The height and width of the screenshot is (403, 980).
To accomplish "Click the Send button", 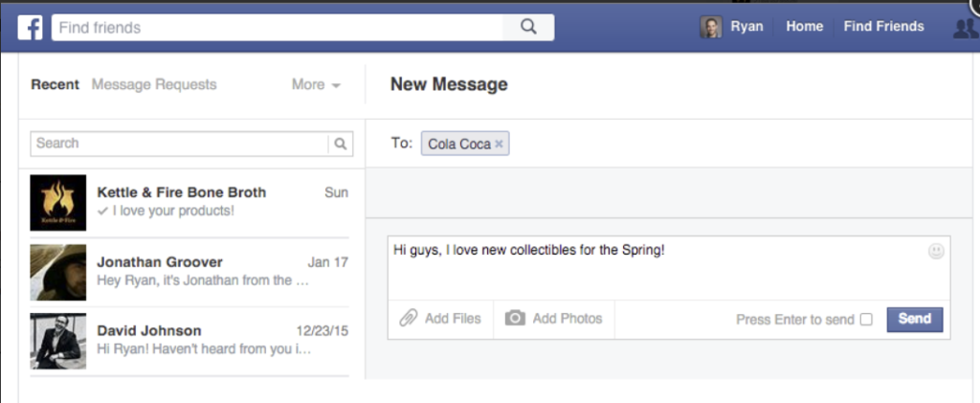I will (914, 319).
